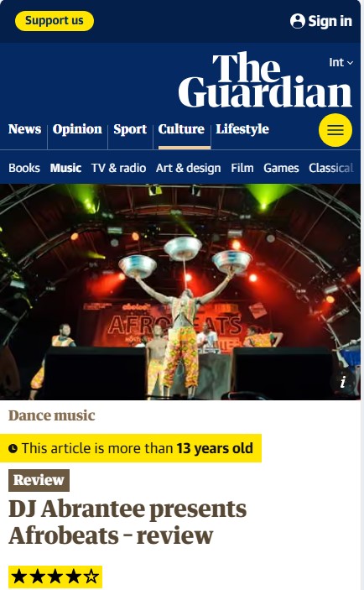Image resolution: width=364 pixels, height=590 pixels.
Task: Open the Books subsection
Action: [x=24, y=168]
